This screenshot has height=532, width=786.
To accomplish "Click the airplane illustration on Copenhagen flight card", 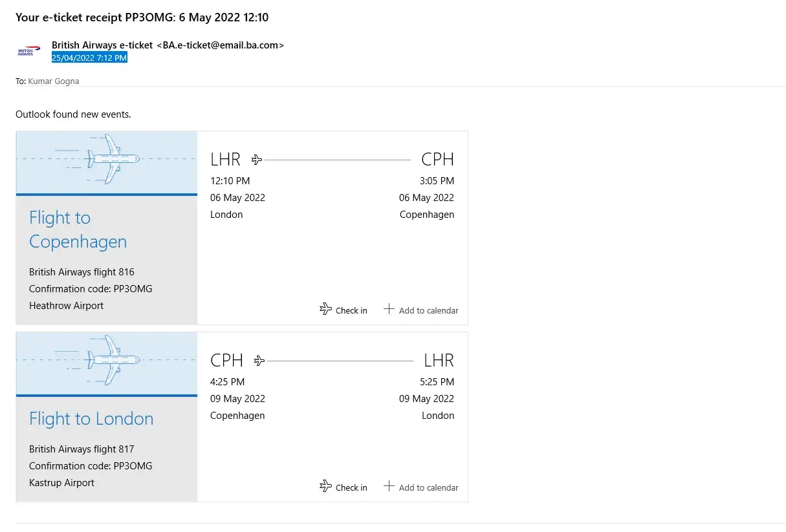I will pos(110,159).
